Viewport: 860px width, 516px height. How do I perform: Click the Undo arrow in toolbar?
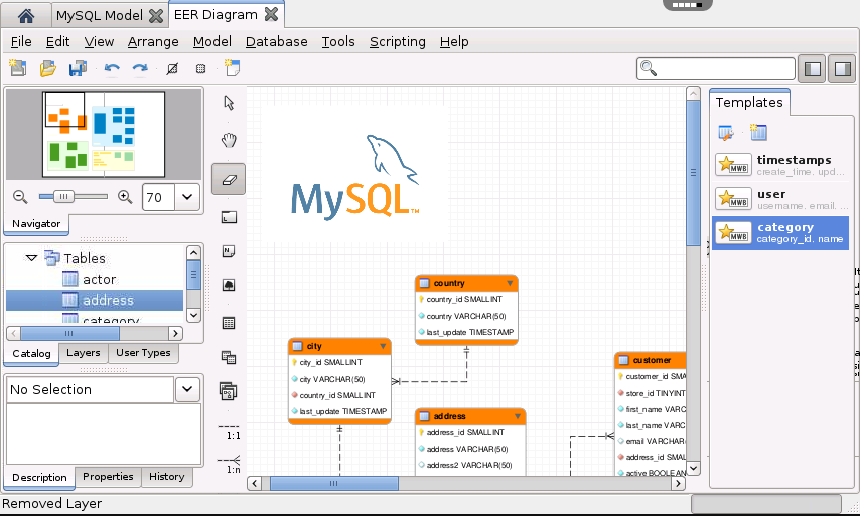click(x=112, y=68)
